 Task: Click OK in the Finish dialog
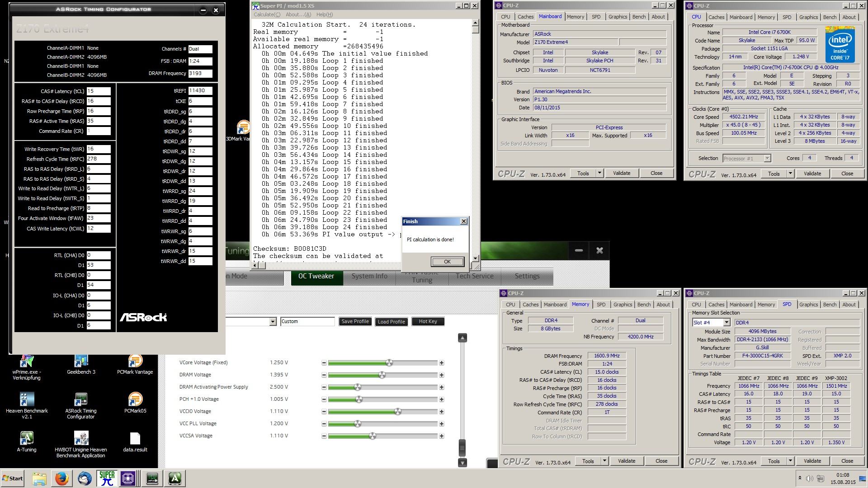(447, 262)
